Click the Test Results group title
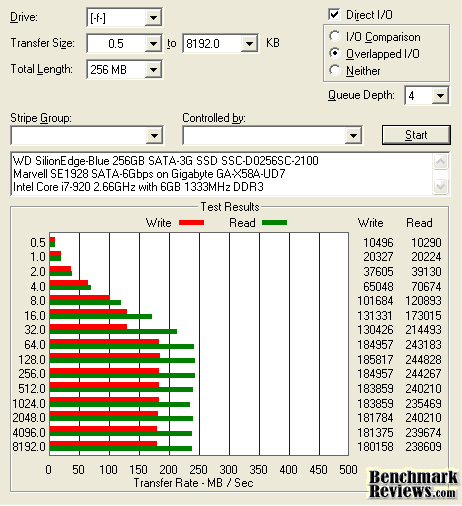This screenshot has height=506, width=462. 230,207
